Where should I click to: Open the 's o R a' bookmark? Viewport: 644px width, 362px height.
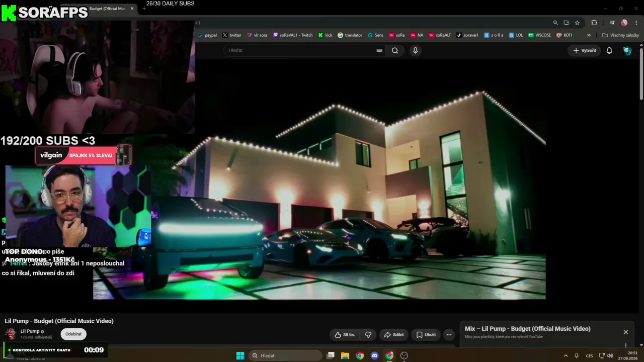pos(494,35)
